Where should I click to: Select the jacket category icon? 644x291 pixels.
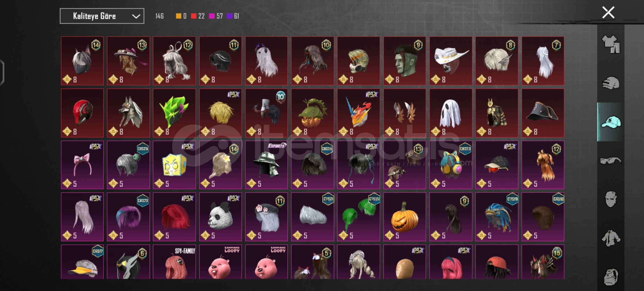[611, 238]
